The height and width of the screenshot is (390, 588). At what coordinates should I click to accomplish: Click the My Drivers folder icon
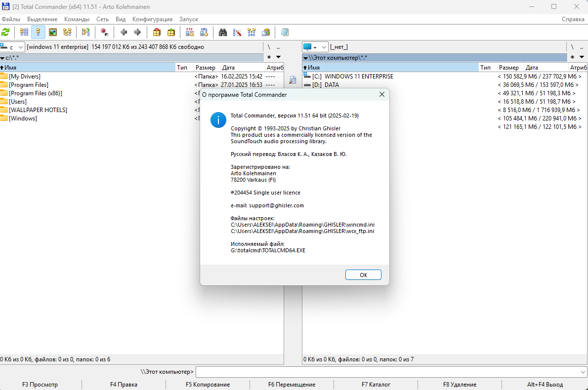click(4, 77)
